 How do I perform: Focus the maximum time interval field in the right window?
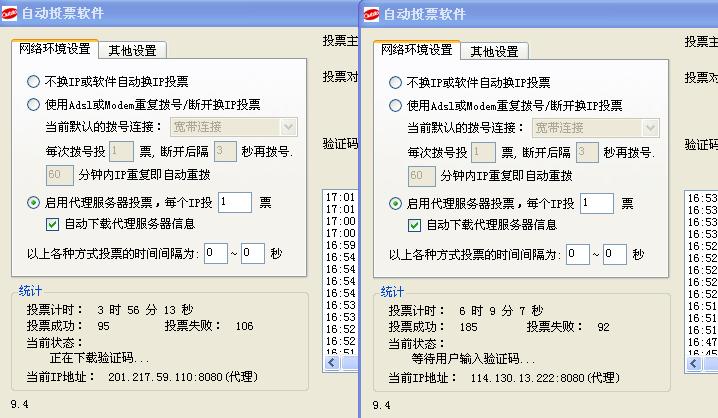tap(614, 254)
